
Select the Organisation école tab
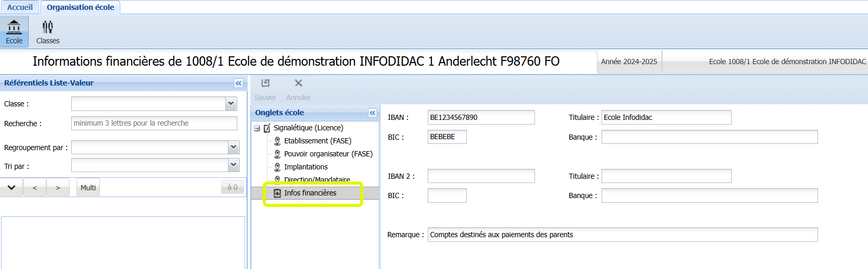[80, 7]
